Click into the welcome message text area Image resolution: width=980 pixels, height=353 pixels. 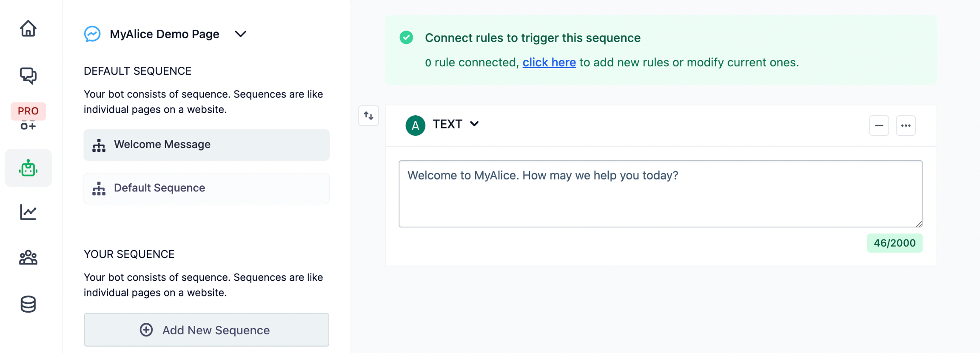click(660, 194)
